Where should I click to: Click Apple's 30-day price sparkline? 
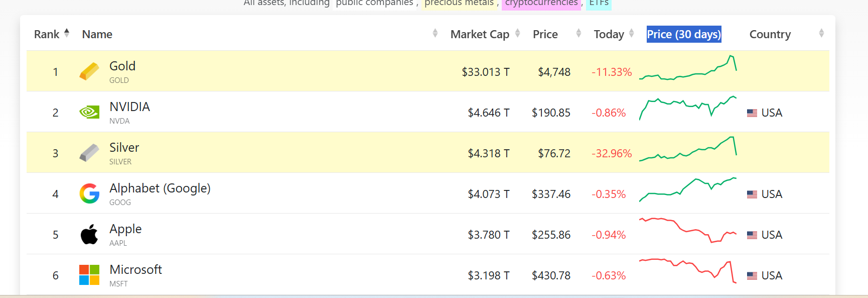tap(687, 230)
